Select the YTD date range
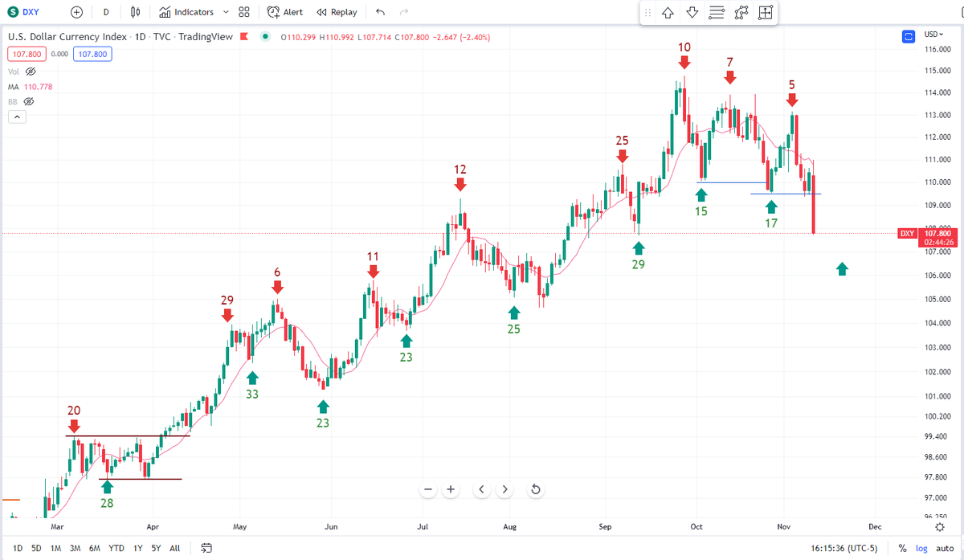The height and width of the screenshot is (560, 964). [116, 548]
